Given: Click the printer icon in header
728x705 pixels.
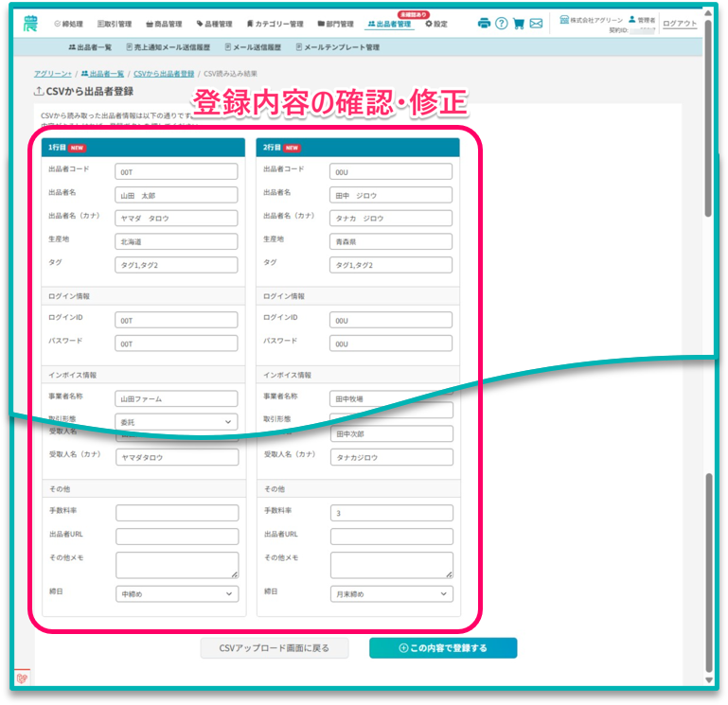Looking at the screenshot, I should 484,24.
